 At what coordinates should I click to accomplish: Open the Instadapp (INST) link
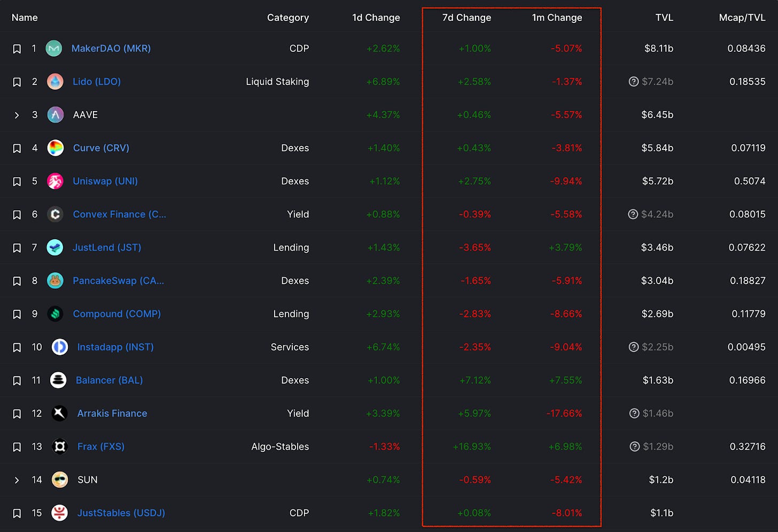pyautogui.click(x=115, y=347)
